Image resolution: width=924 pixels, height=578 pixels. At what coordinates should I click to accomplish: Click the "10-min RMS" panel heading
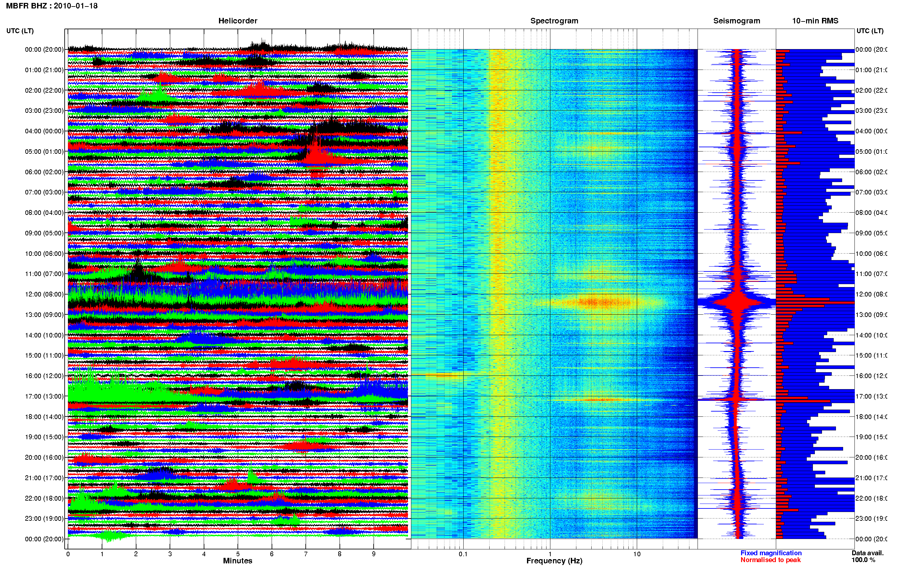tap(815, 21)
